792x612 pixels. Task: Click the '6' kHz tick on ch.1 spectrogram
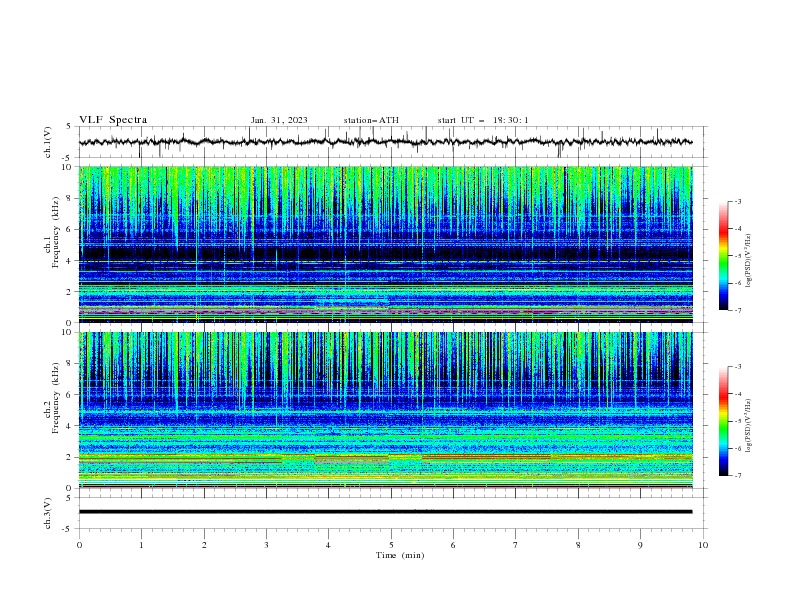click(70, 230)
